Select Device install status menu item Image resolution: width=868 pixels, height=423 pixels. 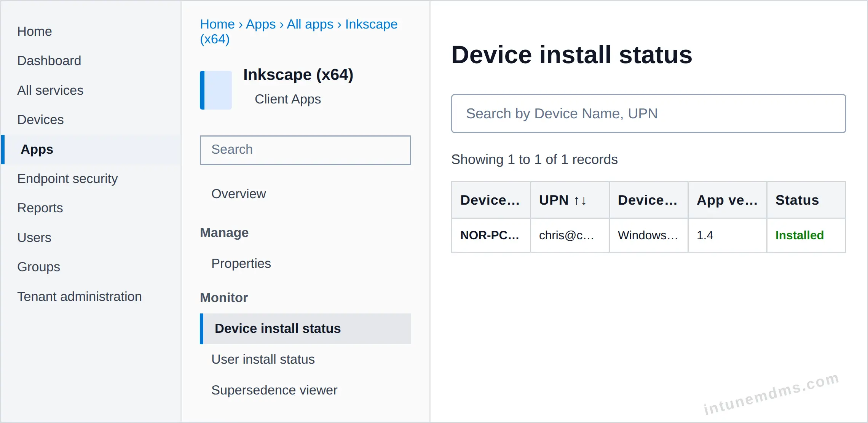pos(305,329)
